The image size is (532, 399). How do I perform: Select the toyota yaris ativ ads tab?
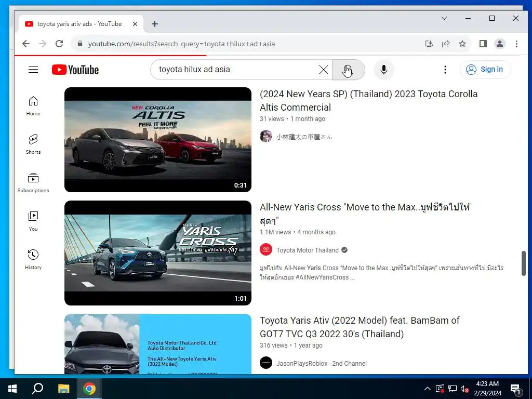81,24
